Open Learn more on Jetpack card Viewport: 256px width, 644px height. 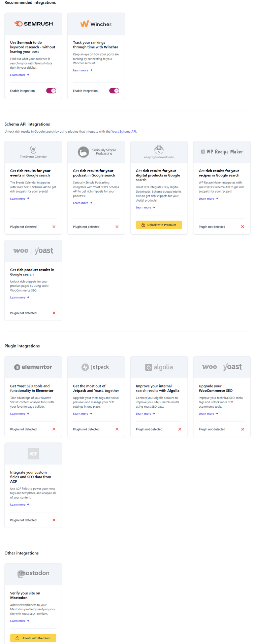click(83, 414)
